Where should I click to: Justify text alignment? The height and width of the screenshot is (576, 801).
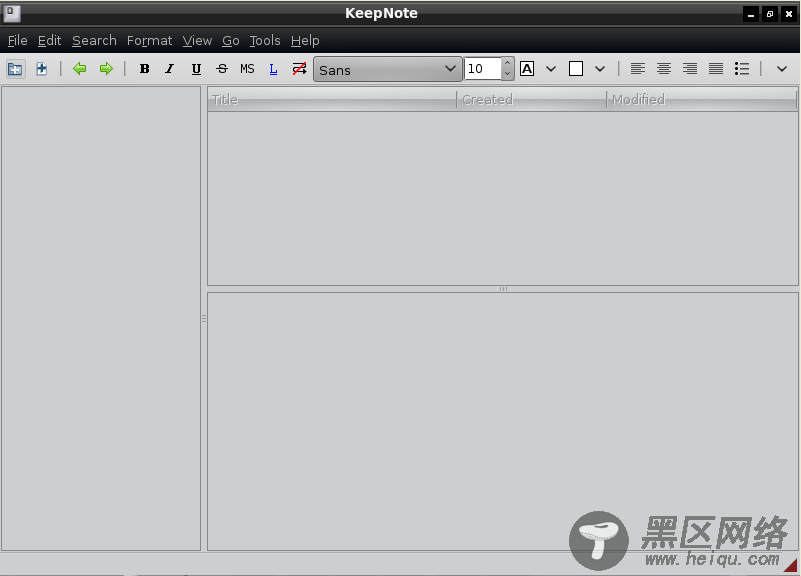pos(716,68)
